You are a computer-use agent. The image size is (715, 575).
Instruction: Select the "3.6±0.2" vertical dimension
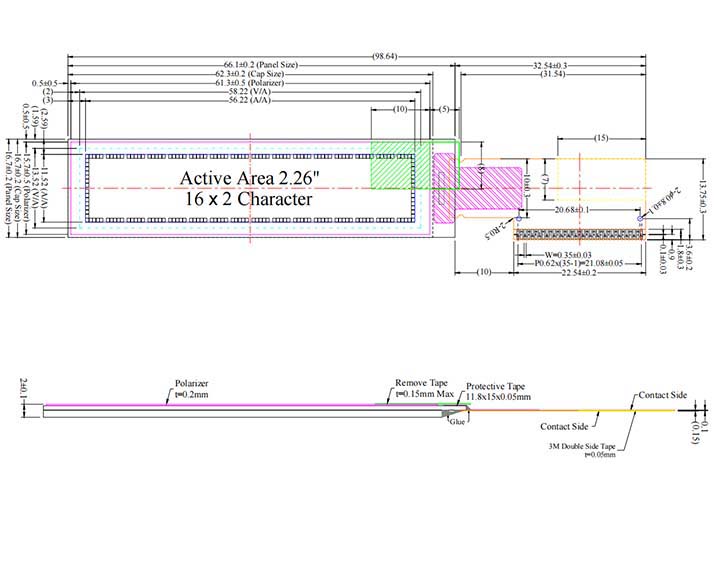(x=689, y=257)
